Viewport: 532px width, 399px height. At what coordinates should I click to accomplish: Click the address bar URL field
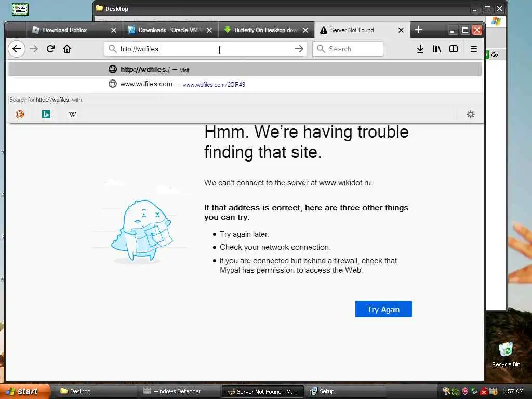(x=205, y=49)
